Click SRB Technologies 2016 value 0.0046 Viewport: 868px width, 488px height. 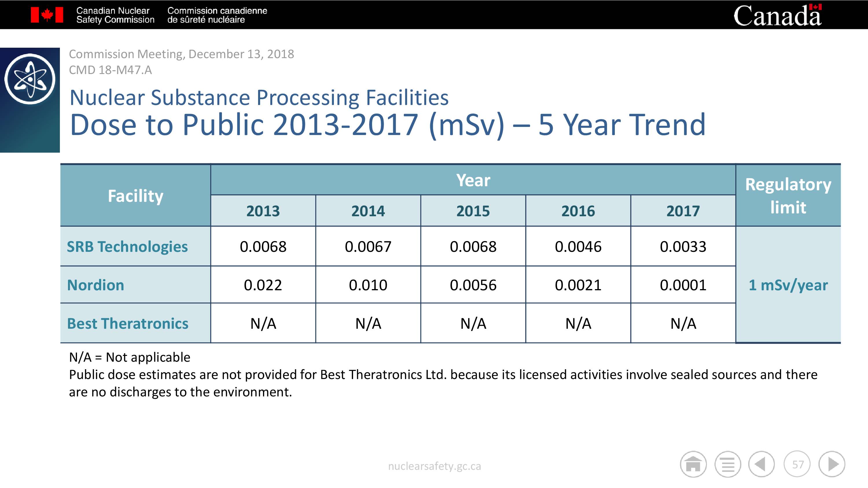click(578, 247)
